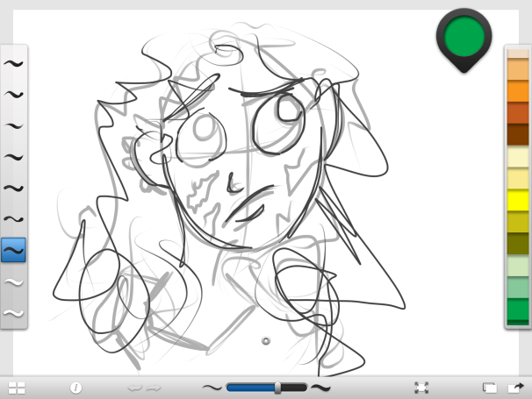Click the thick stroke icon right of size slider
532x399 pixels.
point(320,387)
